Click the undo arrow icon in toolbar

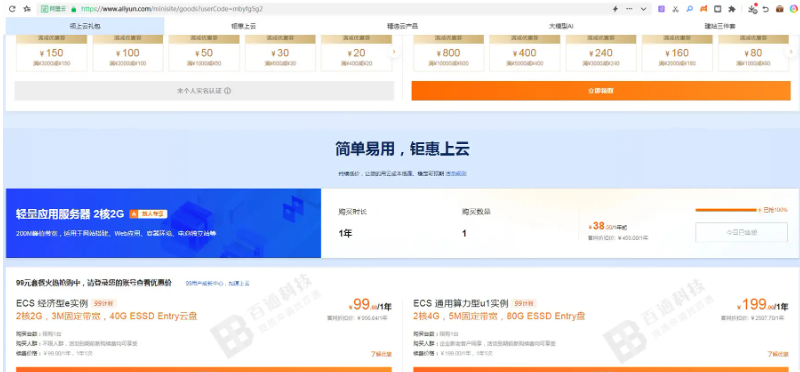point(766,9)
